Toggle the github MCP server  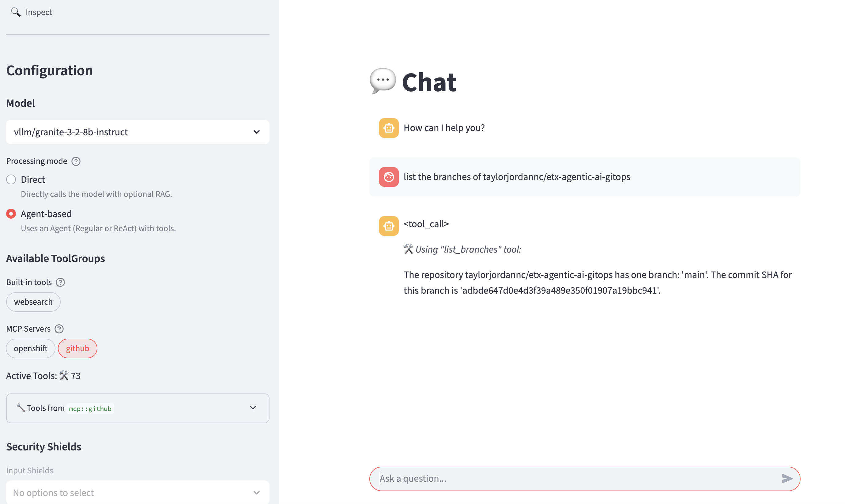77,348
